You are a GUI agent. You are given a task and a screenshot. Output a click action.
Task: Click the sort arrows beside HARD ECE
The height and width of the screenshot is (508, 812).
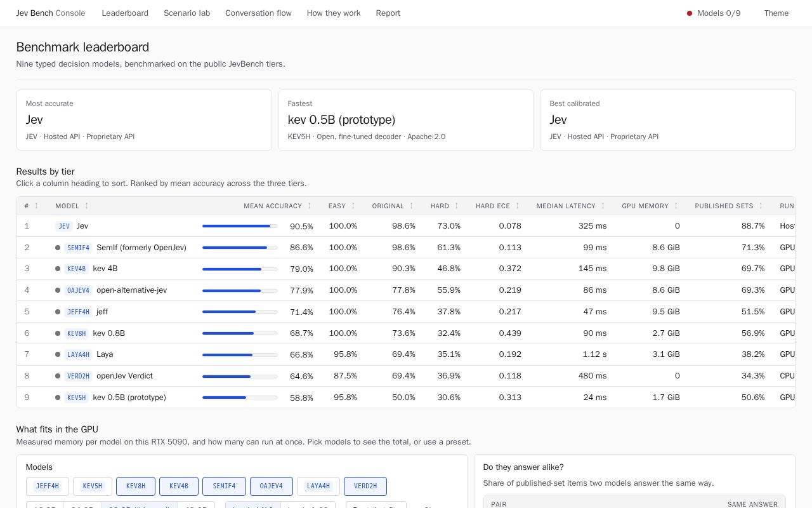click(x=518, y=206)
